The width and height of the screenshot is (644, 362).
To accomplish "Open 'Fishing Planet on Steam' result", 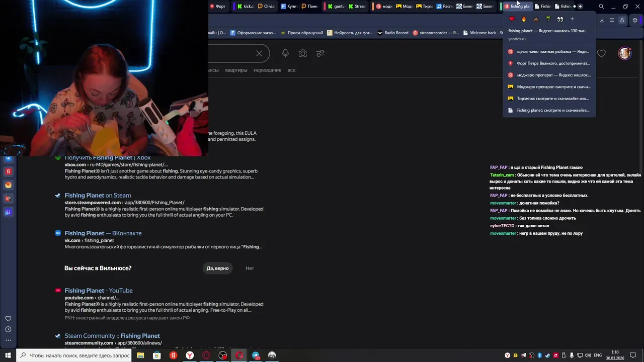I will 98,195.
